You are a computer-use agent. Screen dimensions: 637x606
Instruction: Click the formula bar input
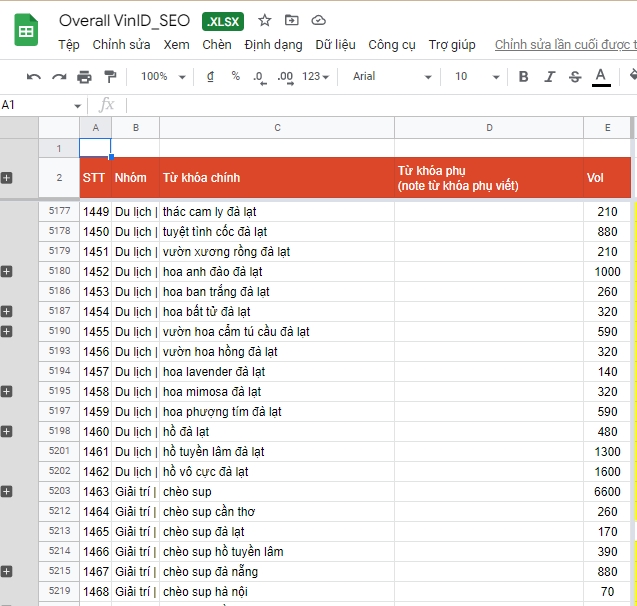[x=382, y=105]
